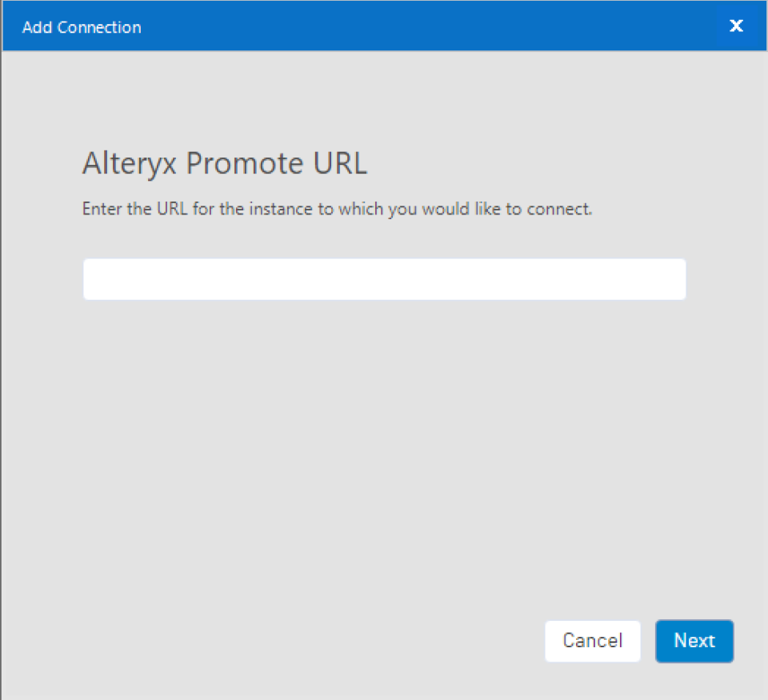
Task: Click the blue title bar of dialog
Action: pos(385,26)
